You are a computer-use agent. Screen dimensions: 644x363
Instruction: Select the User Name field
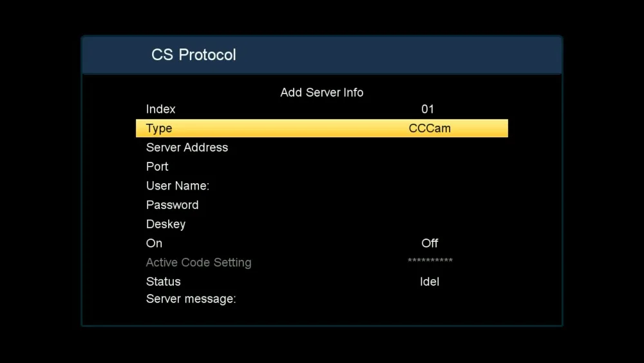(x=178, y=186)
